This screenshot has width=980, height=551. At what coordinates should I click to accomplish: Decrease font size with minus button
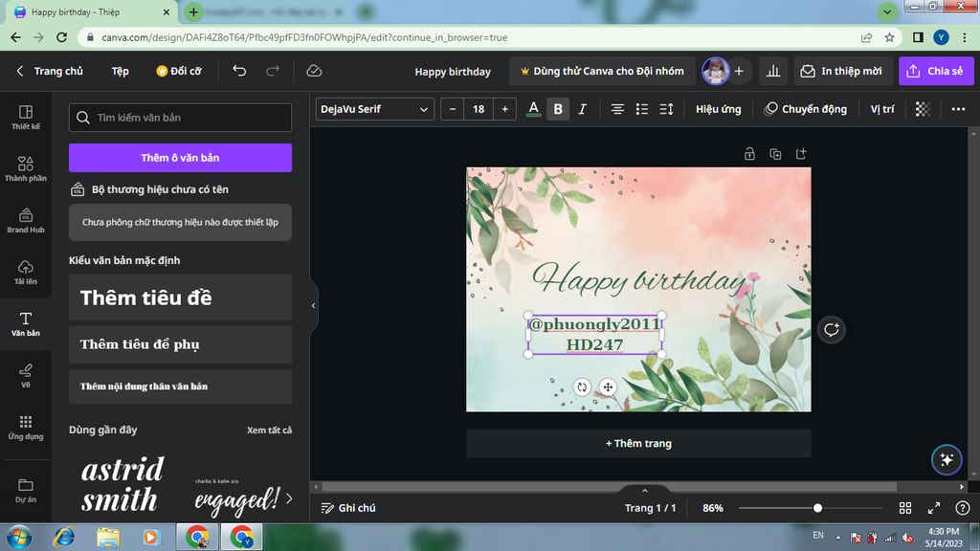[x=453, y=109]
